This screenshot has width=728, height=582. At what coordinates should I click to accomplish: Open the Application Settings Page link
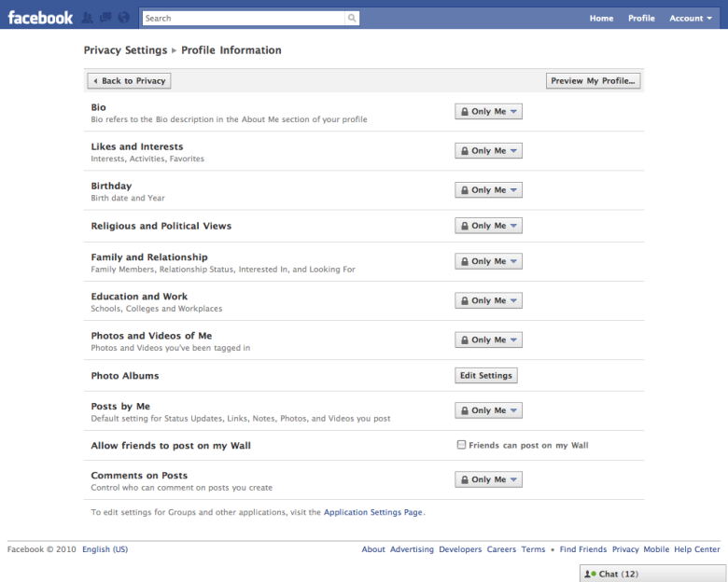pos(373,512)
